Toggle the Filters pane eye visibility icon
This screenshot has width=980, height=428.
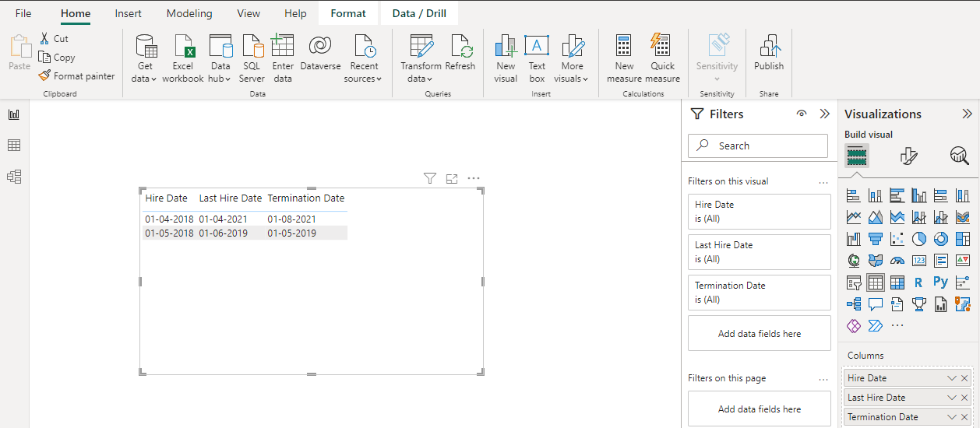pos(802,114)
